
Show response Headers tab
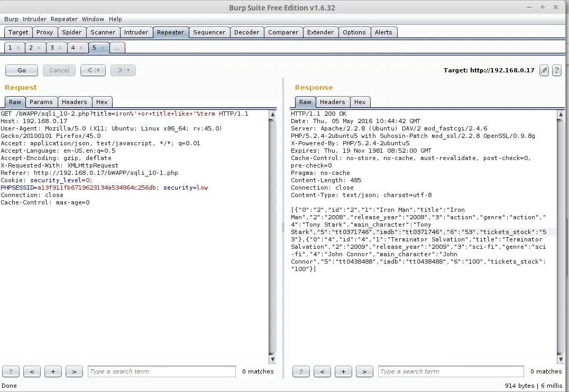333,102
